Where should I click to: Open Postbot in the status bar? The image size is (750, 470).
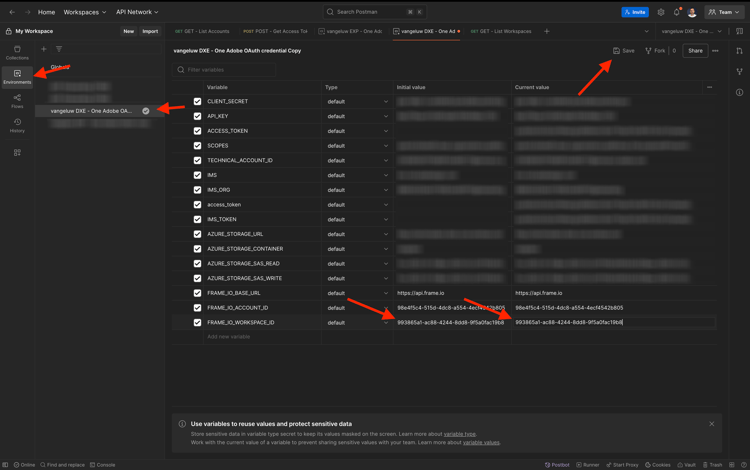pos(557,465)
